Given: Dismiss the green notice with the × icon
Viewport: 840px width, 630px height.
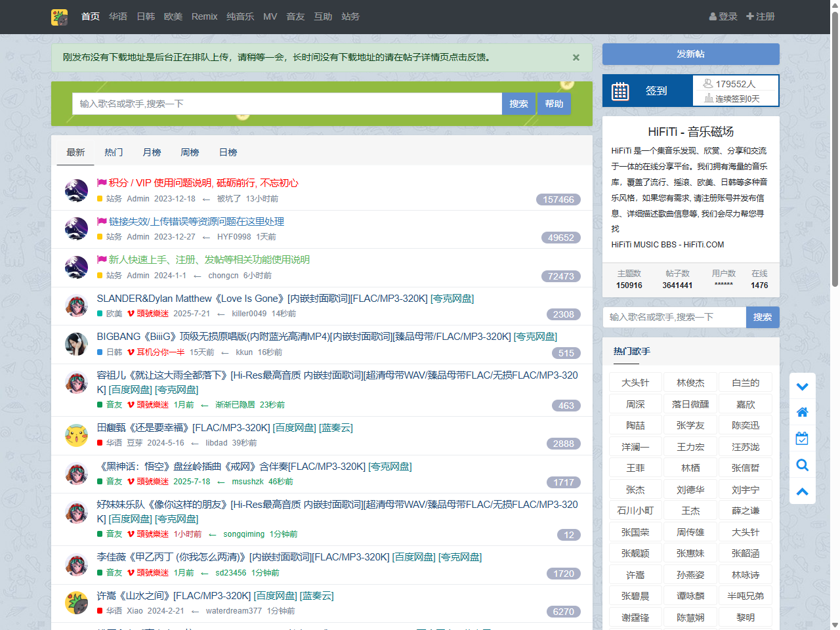Looking at the screenshot, I should [576, 58].
